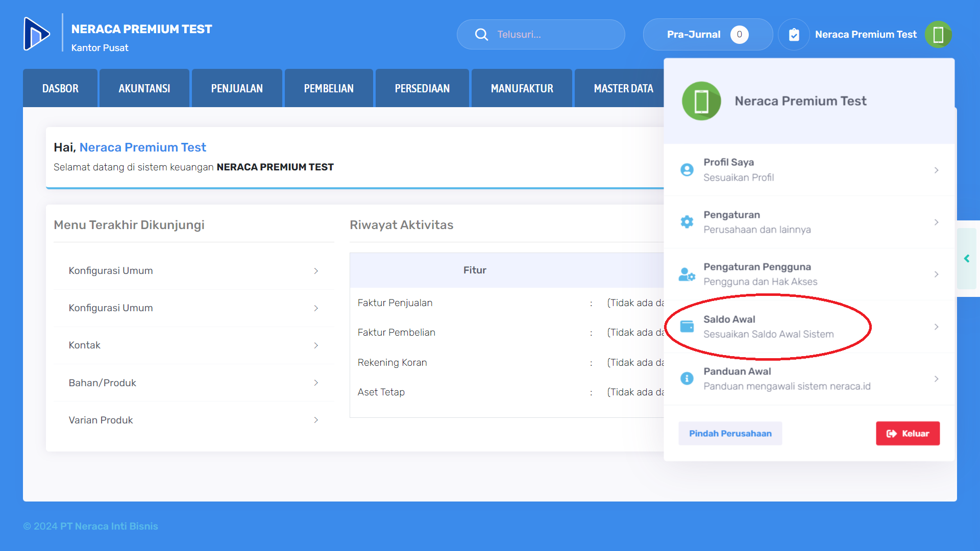Expand the Pengaturan Pengguna chevron
Viewport: 980px width, 551px height.
(937, 274)
